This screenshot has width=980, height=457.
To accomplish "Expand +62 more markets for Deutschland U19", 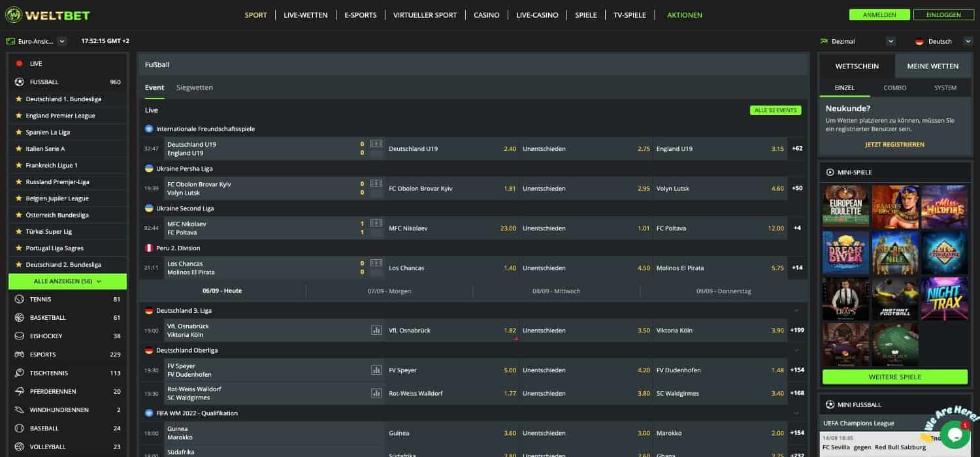I will tap(797, 148).
